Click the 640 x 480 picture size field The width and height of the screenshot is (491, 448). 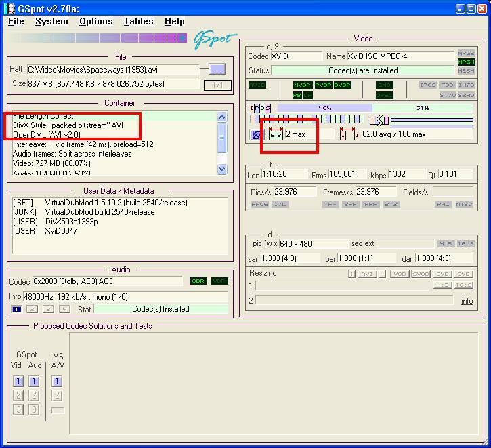tap(314, 244)
